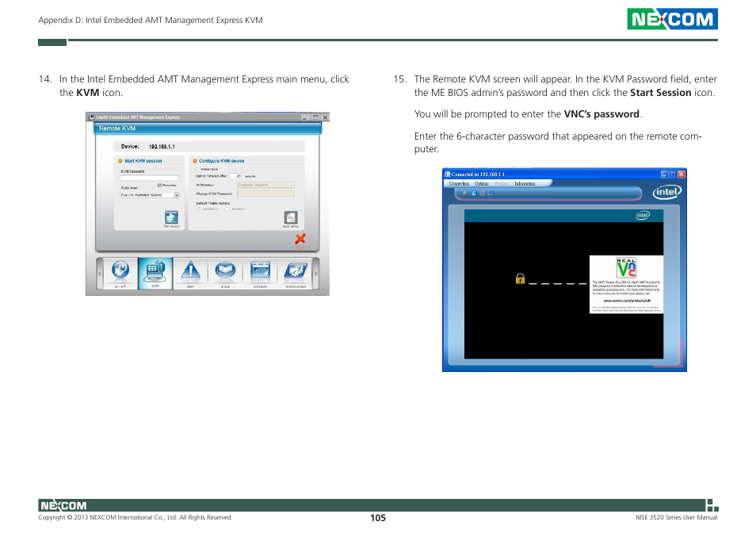Select the Monitor 0 radio button
The height and width of the screenshot is (533, 756).
coord(198,209)
